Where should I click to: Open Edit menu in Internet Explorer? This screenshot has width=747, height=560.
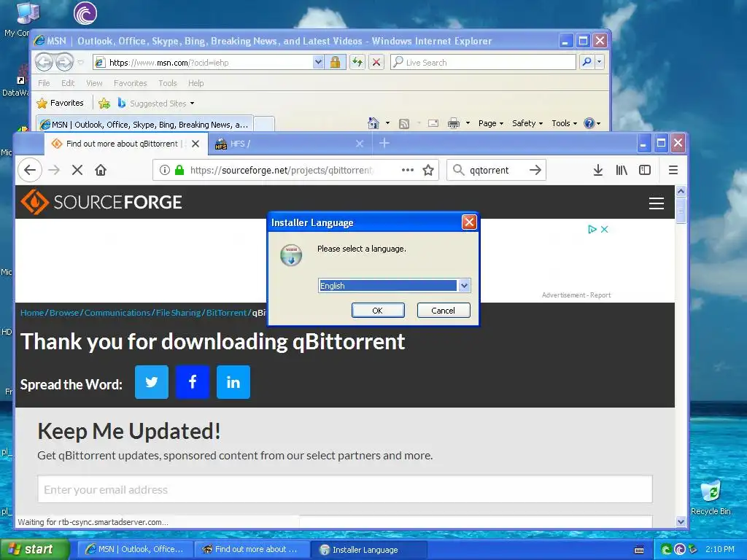click(x=68, y=83)
